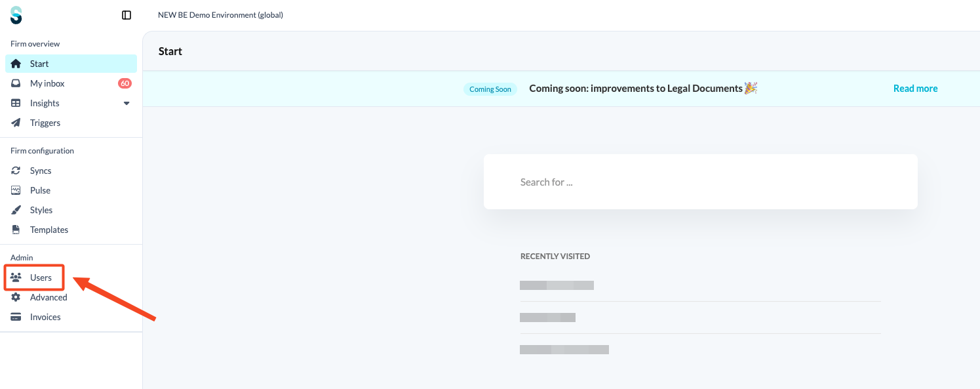Open the Pulse monitor icon
Image resolution: width=980 pixels, height=389 pixels.
pos(16,190)
